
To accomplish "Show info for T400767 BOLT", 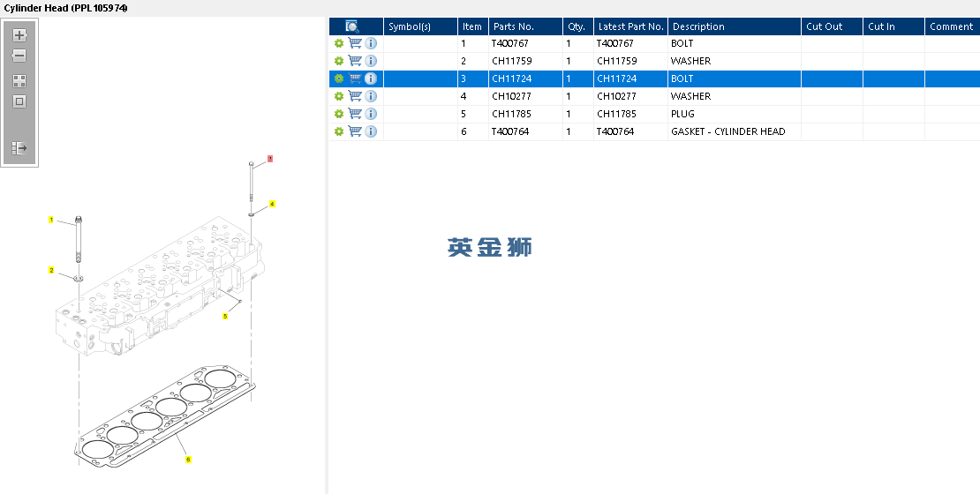I will 371,43.
